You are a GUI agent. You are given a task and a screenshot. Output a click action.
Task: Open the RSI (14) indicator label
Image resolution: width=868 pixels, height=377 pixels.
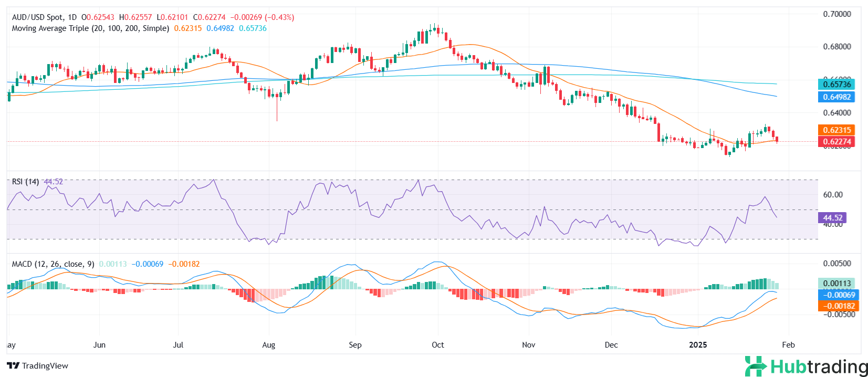[x=25, y=182]
